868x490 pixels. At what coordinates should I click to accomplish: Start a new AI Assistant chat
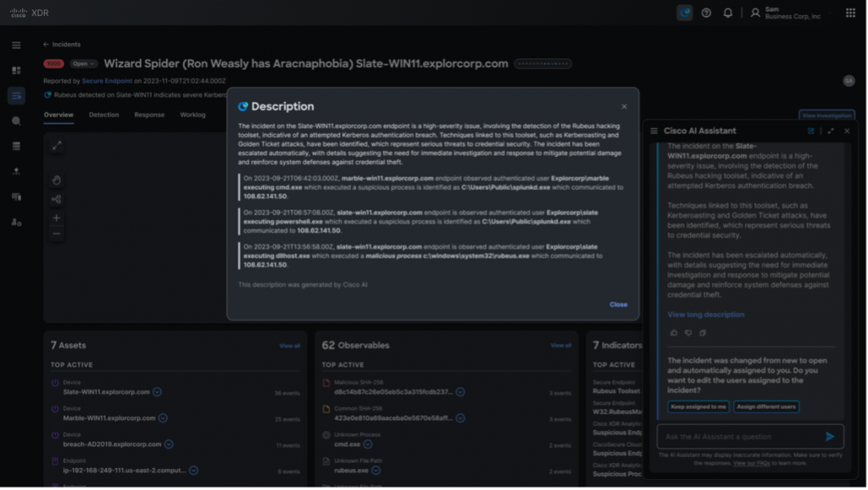[x=811, y=131]
